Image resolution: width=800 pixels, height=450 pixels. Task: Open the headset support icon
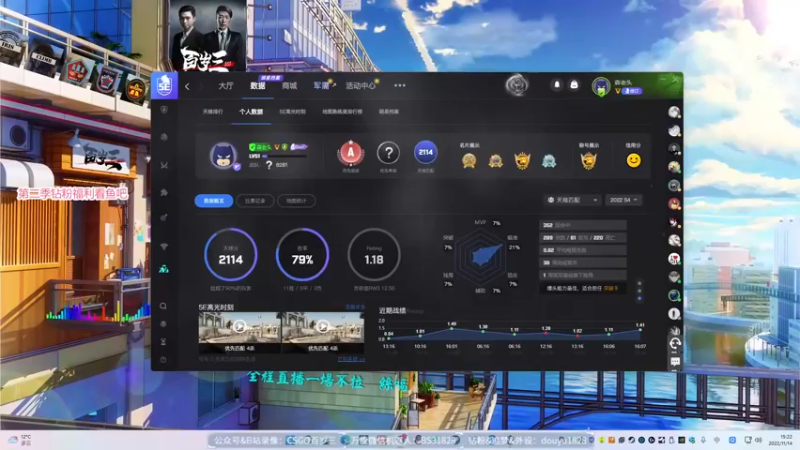[674, 344]
